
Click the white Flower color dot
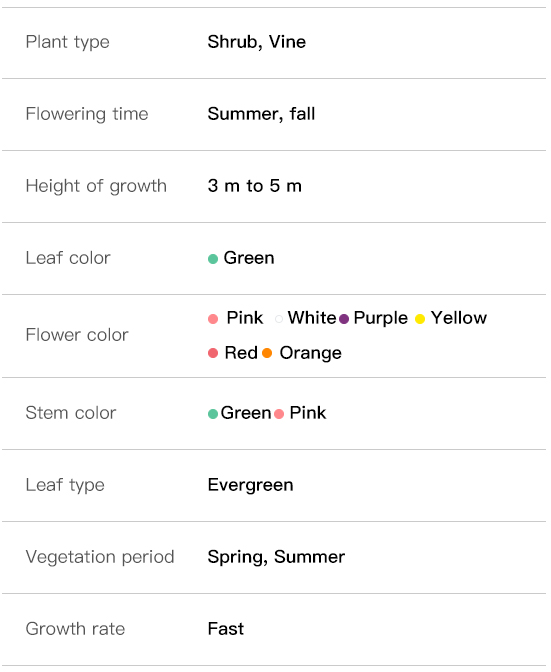click(x=279, y=319)
